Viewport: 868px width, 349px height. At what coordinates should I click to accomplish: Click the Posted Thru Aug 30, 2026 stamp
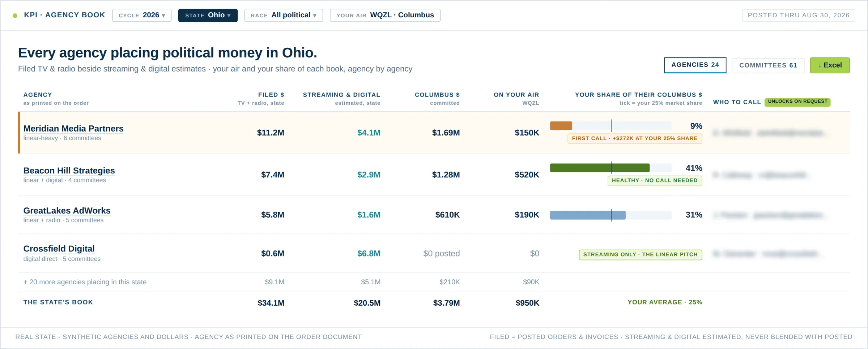click(x=799, y=15)
